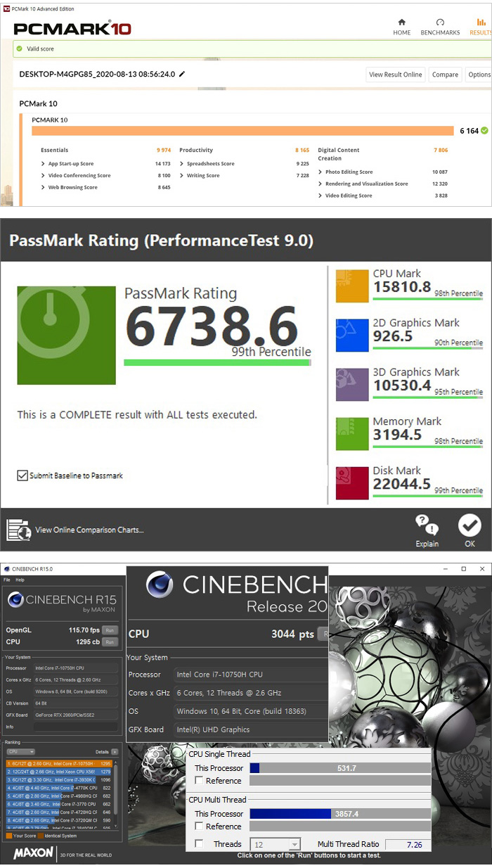492x868 pixels.
Task: Run the CPU test in Cinebench R15
Action: 110,642
